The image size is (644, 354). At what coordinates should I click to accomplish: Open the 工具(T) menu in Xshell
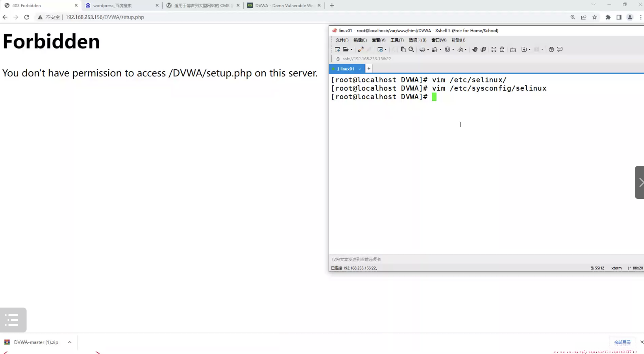[x=397, y=40]
